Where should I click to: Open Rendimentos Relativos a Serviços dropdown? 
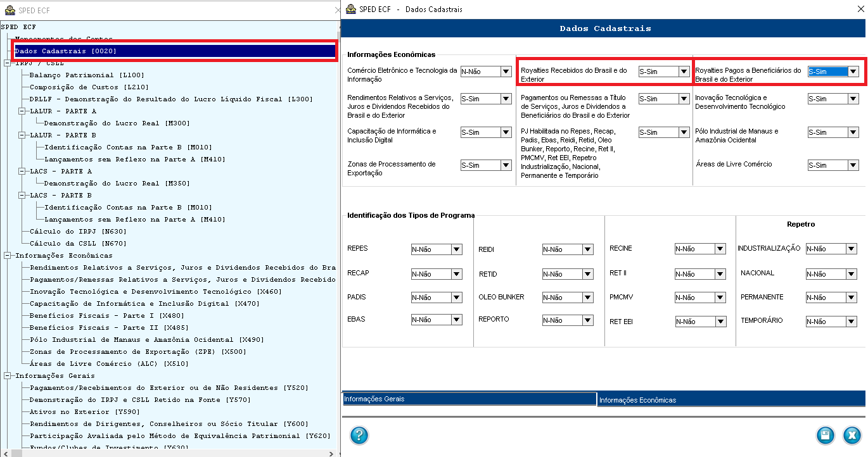point(506,99)
